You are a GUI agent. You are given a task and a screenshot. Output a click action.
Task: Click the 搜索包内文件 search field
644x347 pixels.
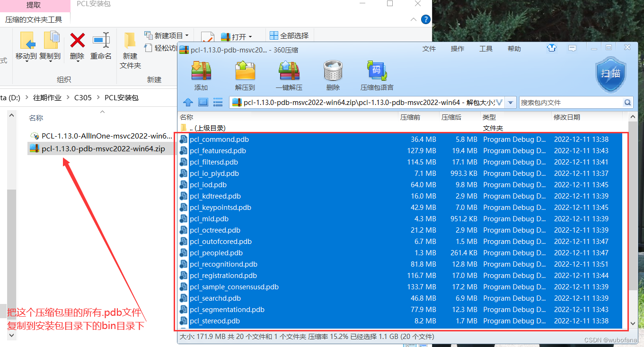[x=571, y=102]
